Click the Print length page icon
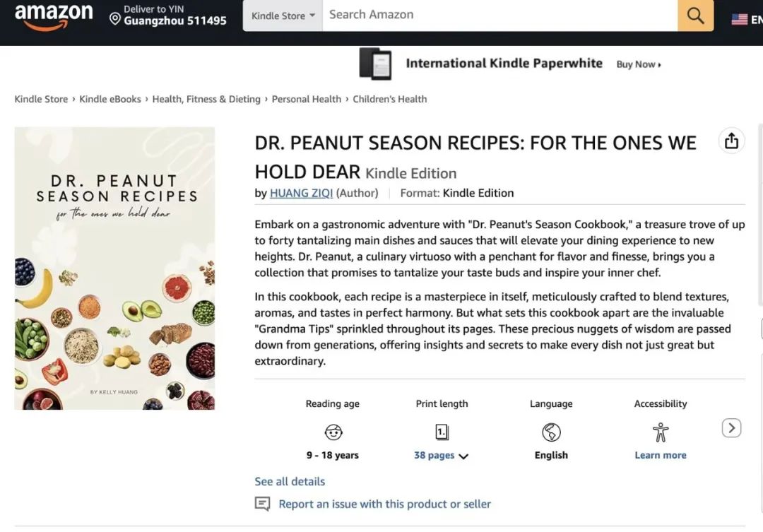 coord(442,432)
